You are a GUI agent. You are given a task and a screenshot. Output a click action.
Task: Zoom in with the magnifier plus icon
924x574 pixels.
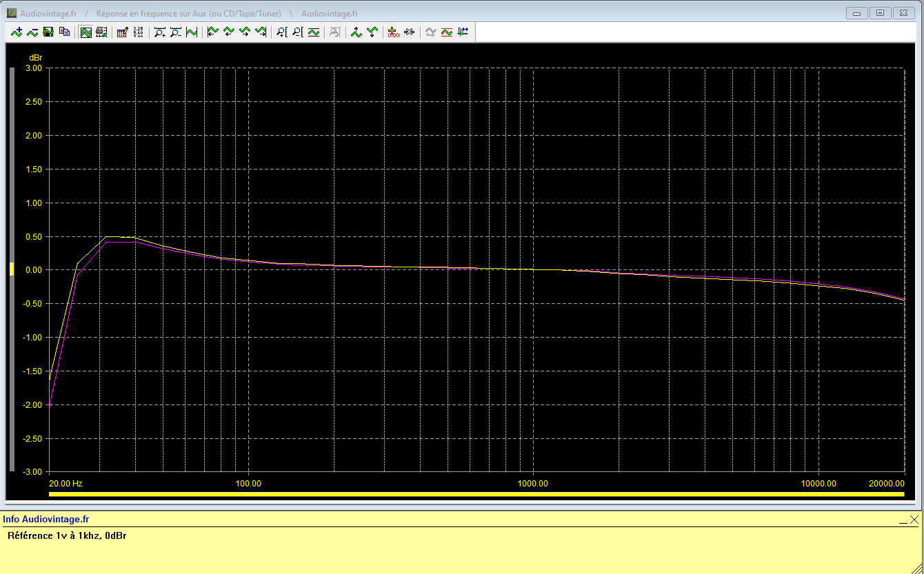[159, 32]
